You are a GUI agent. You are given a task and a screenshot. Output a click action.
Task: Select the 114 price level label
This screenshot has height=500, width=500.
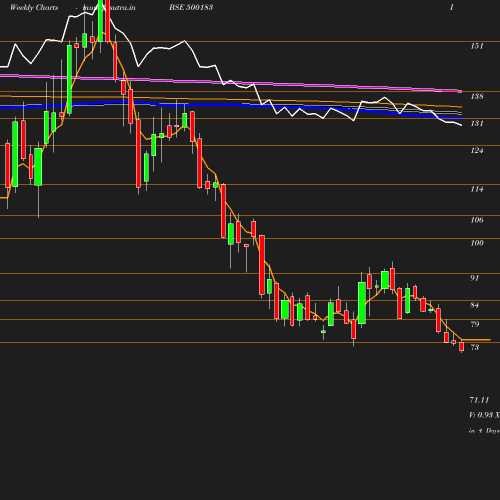477,189
